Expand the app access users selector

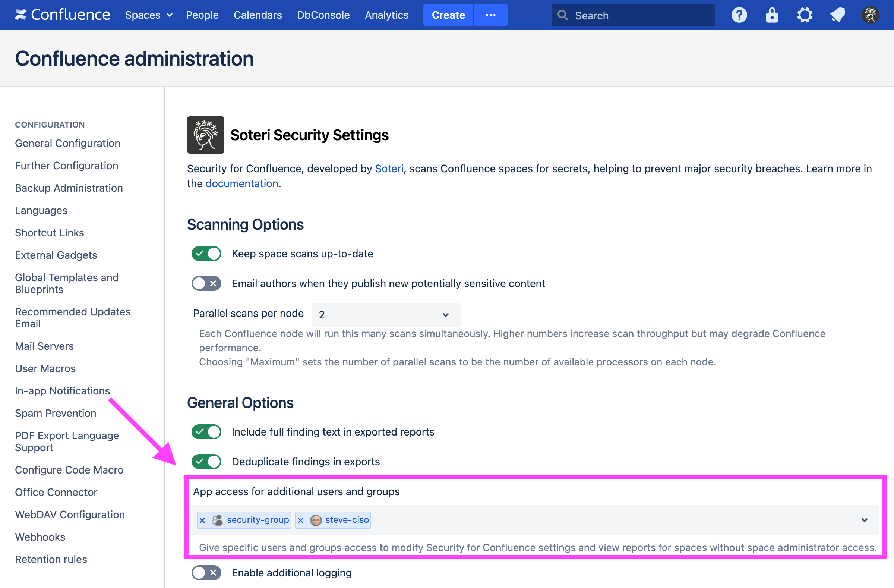(x=865, y=521)
